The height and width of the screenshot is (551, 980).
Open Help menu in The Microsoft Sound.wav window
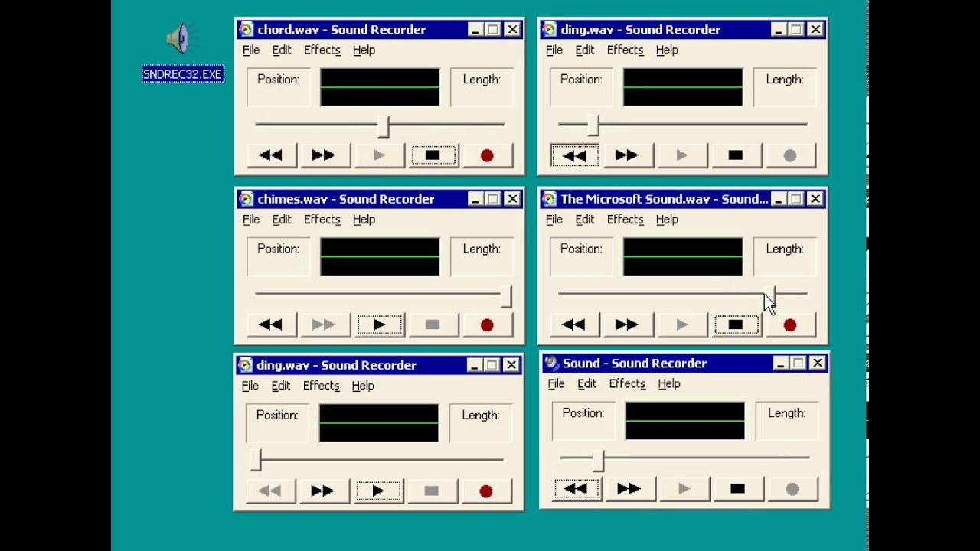point(667,219)
